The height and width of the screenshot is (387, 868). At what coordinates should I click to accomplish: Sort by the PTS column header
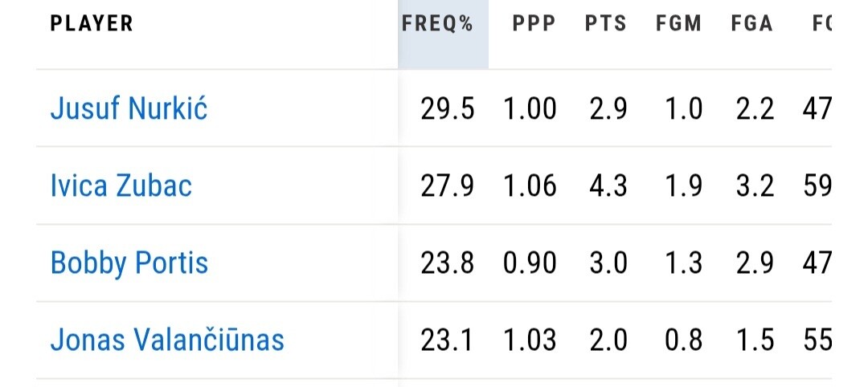pos(606,24)
